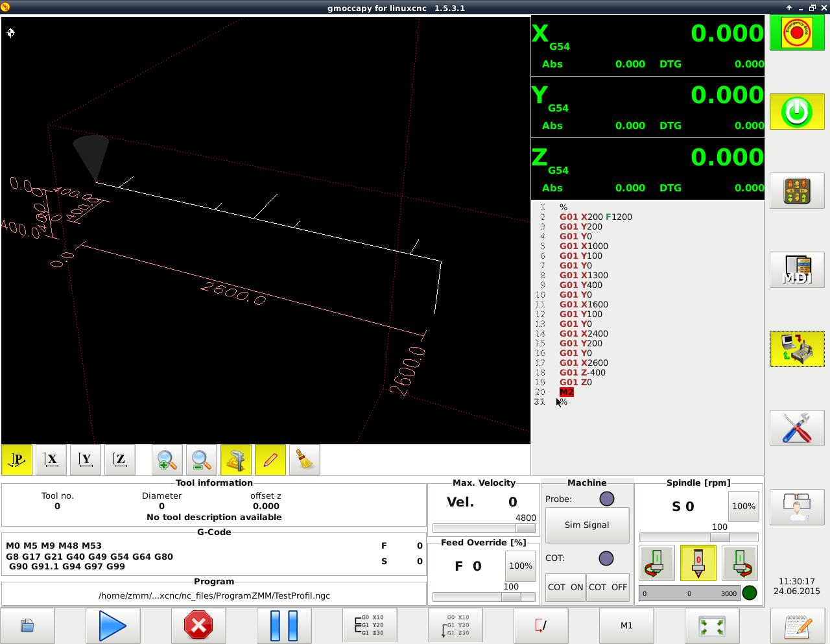Click the X axis DRO readout
The height and width of the screenshot is (644, 830).
point(648,45)
